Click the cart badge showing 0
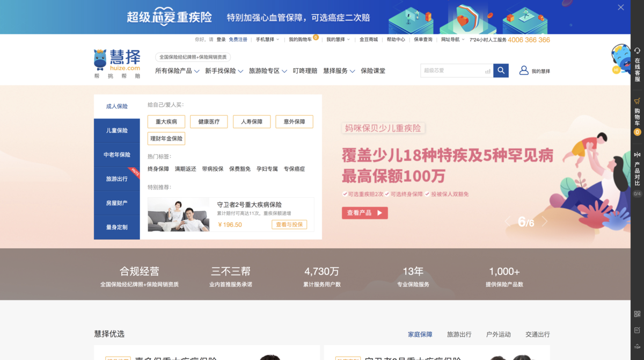The image size is (644, 360). click(637, 132)
